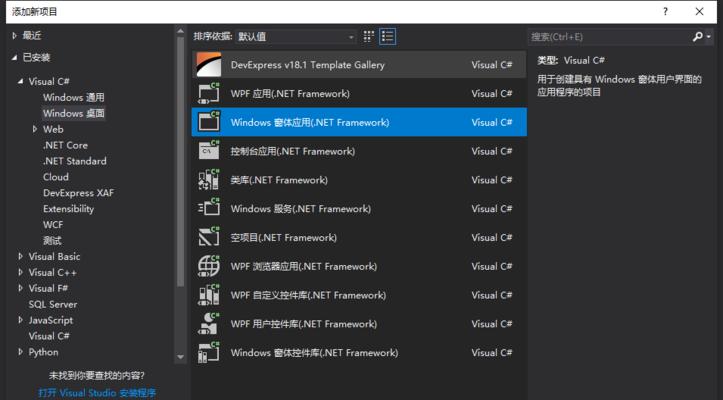Expand the Web tree node
Viewport: 723px width, 400px height.
point(35,129)
